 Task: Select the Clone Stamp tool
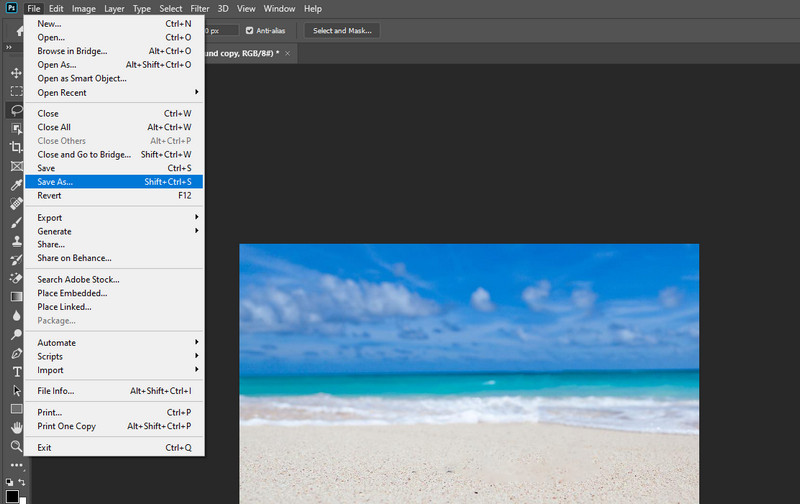tap(16, 241)
